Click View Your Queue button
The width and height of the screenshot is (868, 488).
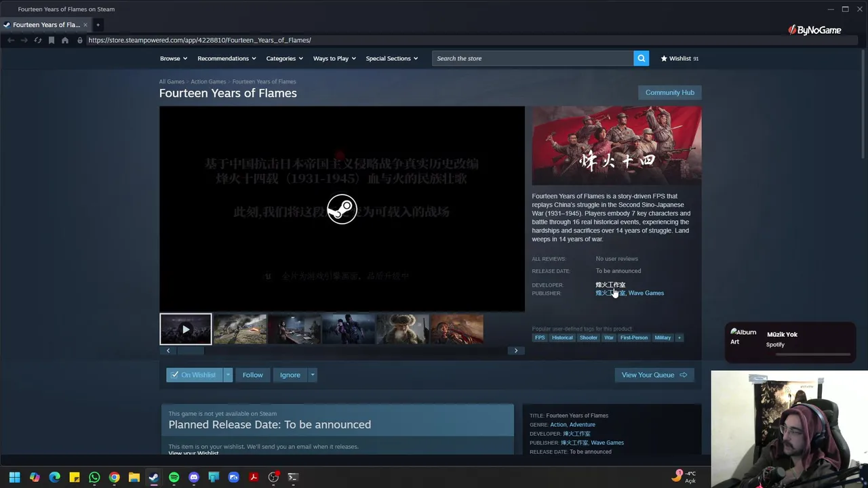(x=654, y=375)
